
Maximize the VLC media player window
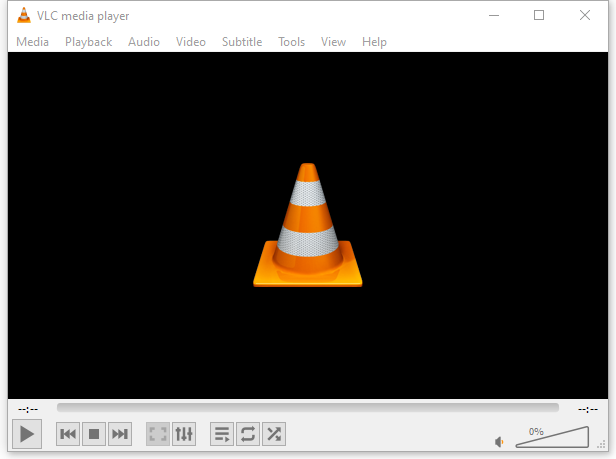(x=539, y=15)
